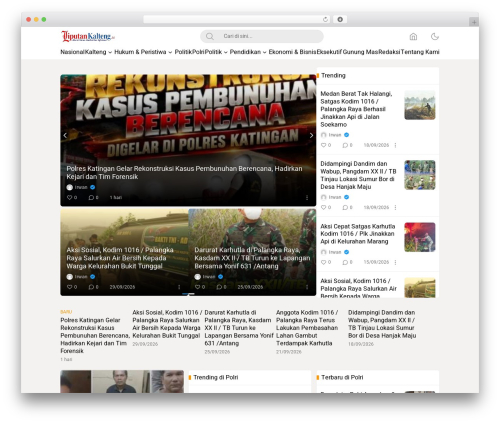This screenshot has width=500, height=423.
Task: Like the Darurat Karhutla featured card
Action: [197, 287]
